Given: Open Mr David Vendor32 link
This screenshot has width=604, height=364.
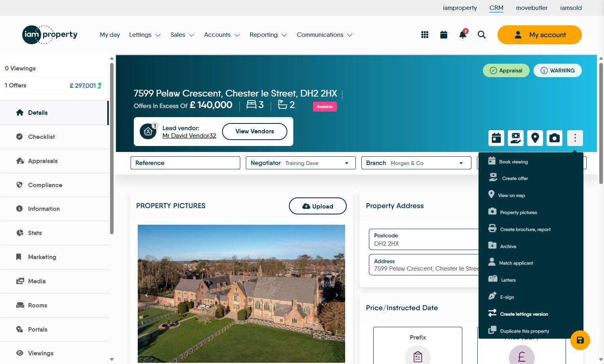Looking at the screenshot, I should (x=189, y=136).
